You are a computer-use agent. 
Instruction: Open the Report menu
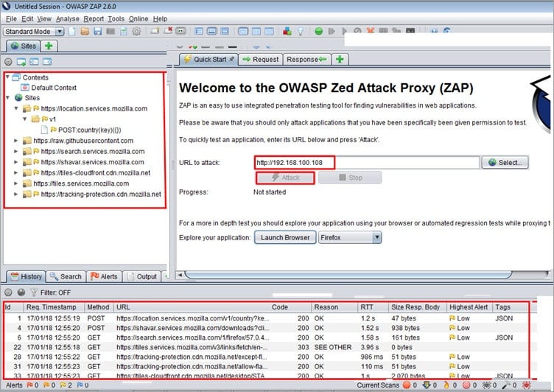click(94, 18)
